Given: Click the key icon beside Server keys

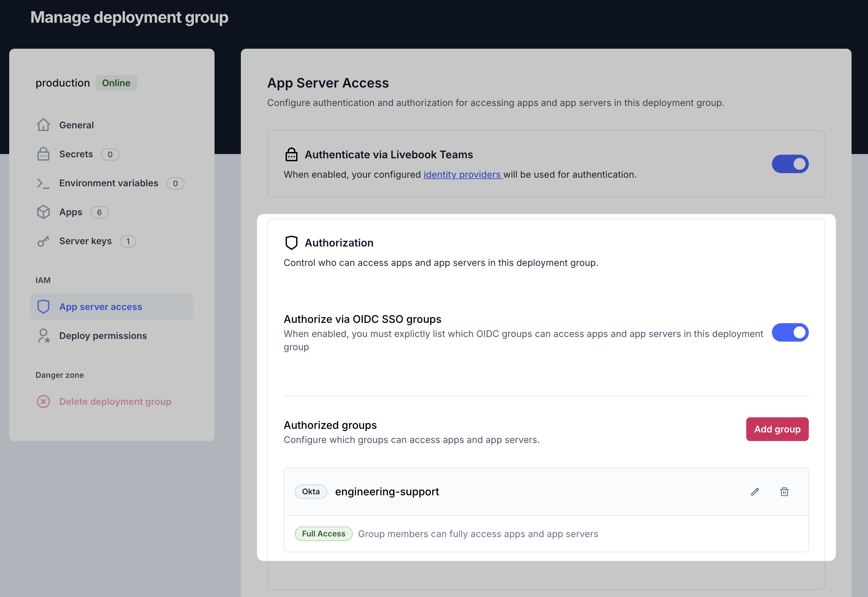Looking at the screenshot, I should tap(43, 241).
